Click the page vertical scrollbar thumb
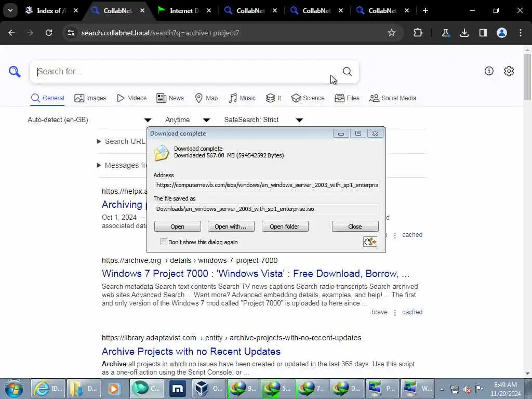This screenshot has height=399, width=532. 528,76
